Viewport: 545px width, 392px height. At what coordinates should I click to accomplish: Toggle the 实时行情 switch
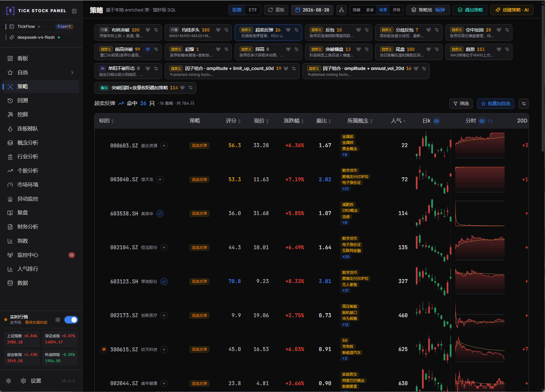coord(71,320)
